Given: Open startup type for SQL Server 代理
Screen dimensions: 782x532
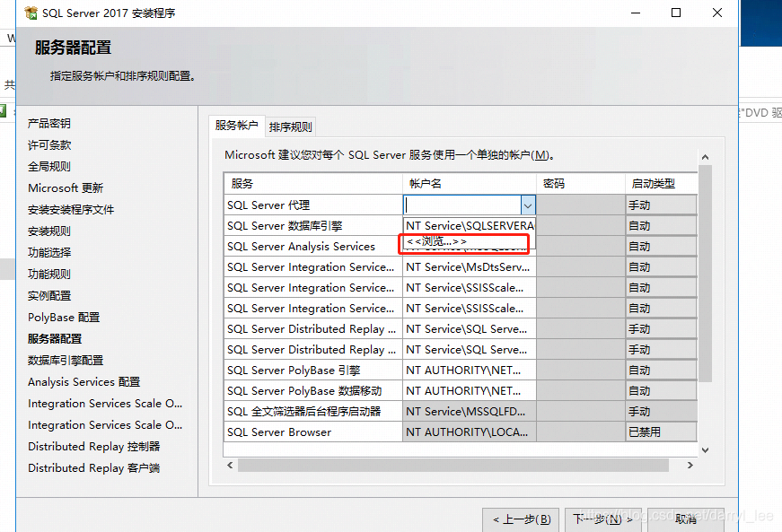Looking at the screenshot, I should (662, 205).
